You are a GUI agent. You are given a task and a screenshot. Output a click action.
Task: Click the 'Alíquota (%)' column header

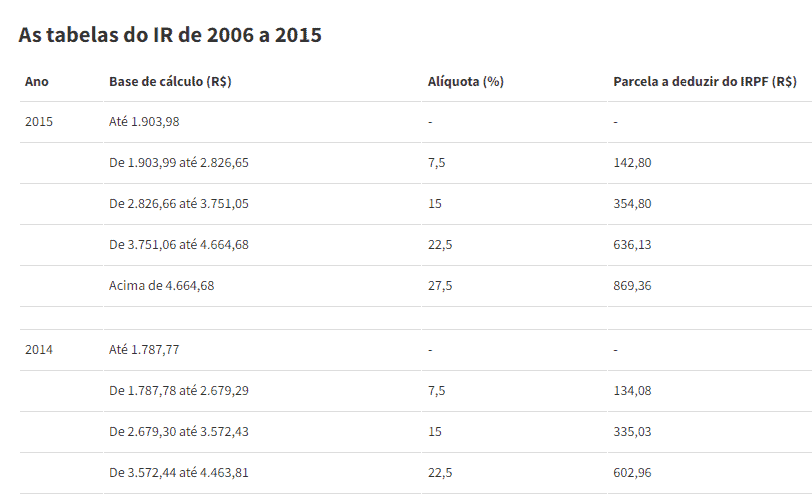465,81
